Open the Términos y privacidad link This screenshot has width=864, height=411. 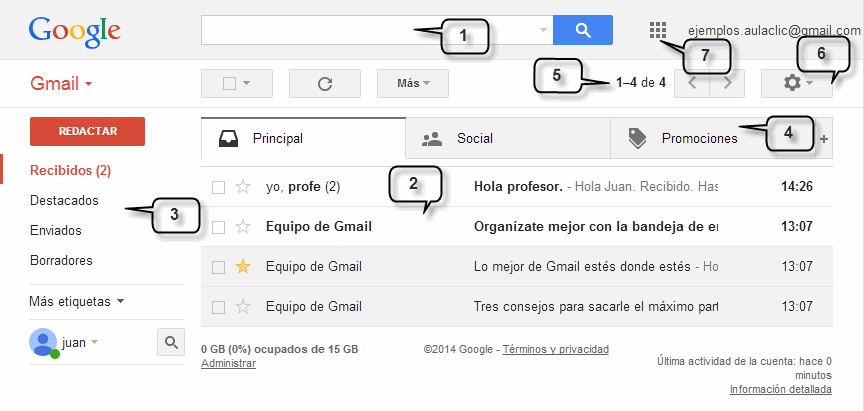[x=555, y=350]
